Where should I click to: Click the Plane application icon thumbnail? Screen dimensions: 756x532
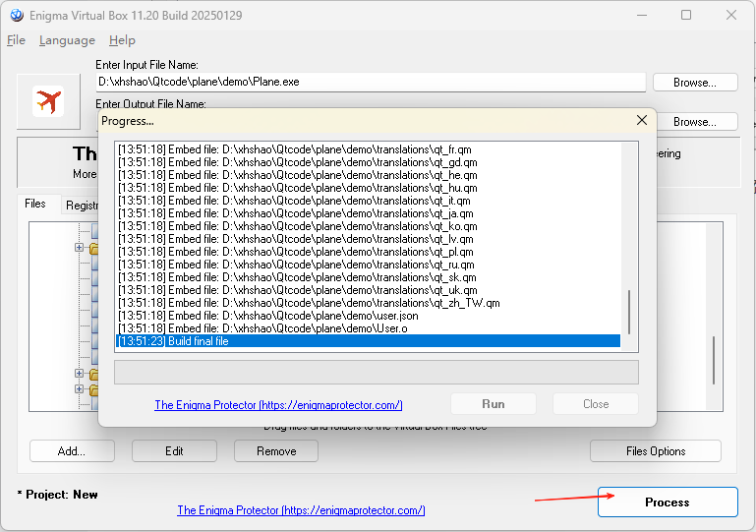48,101
